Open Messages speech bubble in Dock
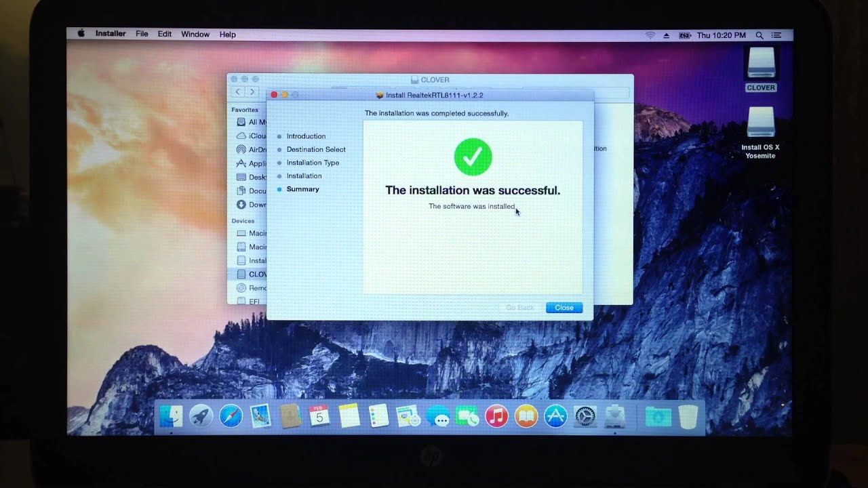The height and width of the screenshot is (488, 868). tap(438, 416)
